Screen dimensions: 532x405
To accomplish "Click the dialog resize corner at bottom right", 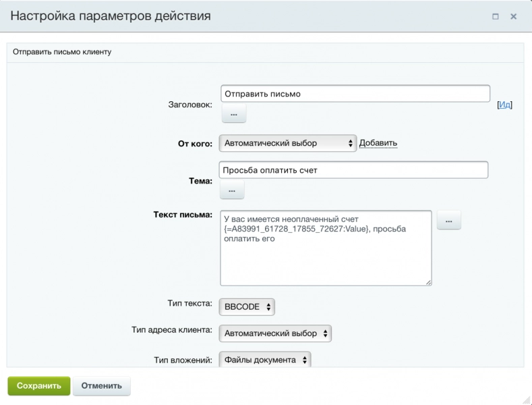I will pyautogui.click(x=525, y=398).
